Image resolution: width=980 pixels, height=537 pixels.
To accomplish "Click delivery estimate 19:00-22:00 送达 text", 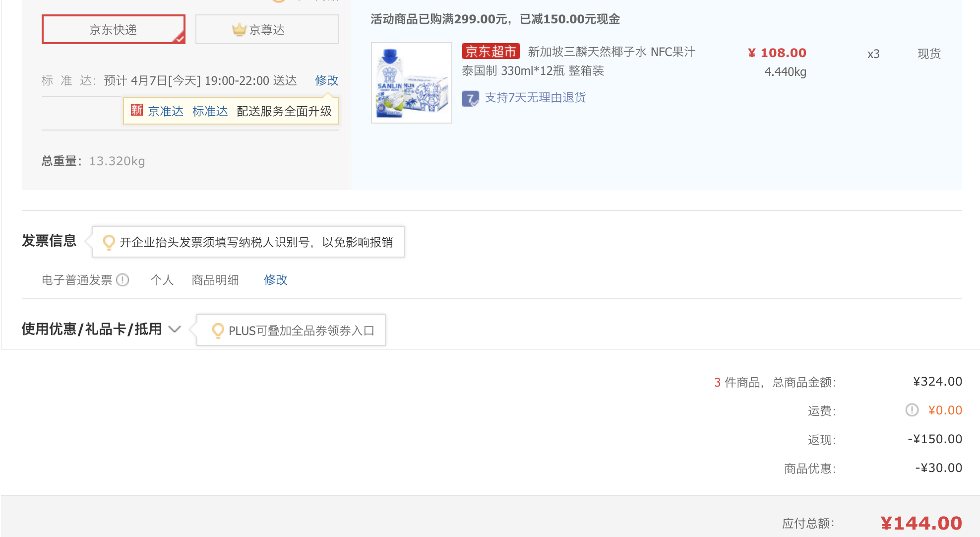I will coord(251,80).
